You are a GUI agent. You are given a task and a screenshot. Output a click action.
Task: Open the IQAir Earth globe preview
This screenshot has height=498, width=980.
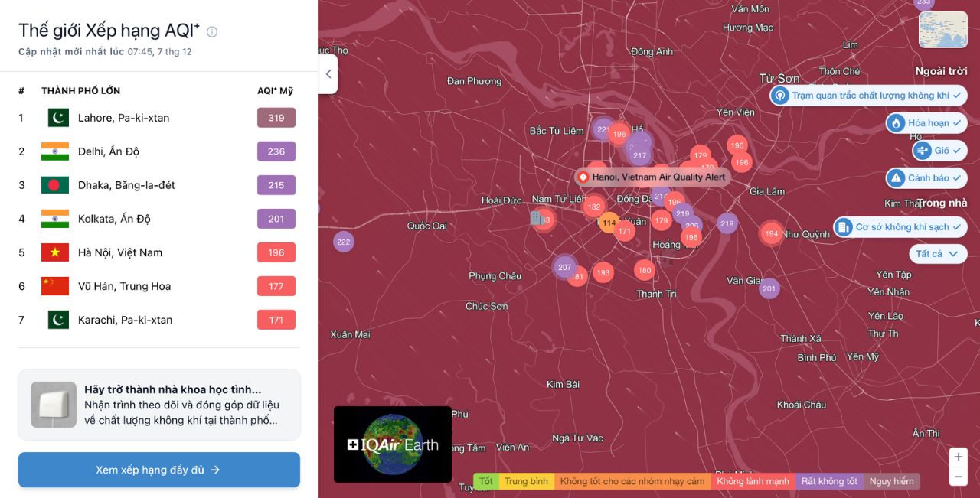pos(393,444)
